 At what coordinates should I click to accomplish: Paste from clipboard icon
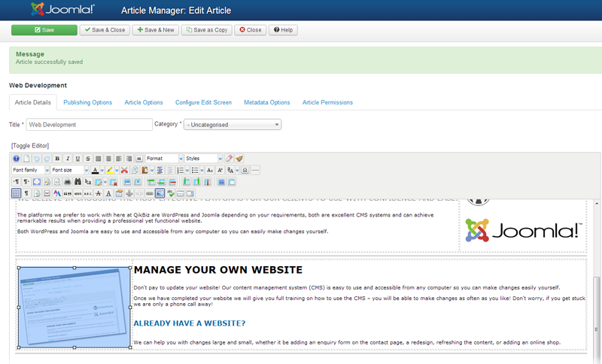(x=144, y=170)
